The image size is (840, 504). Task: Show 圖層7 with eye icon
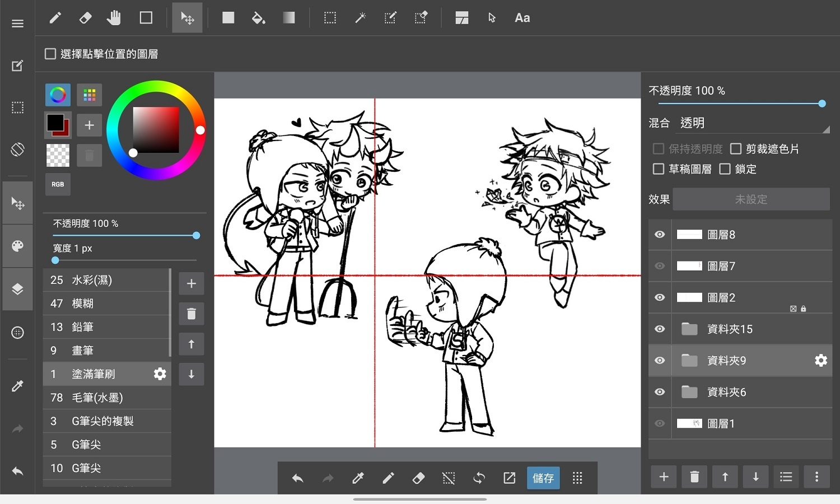pyautogui.click(x=660, y=266)
